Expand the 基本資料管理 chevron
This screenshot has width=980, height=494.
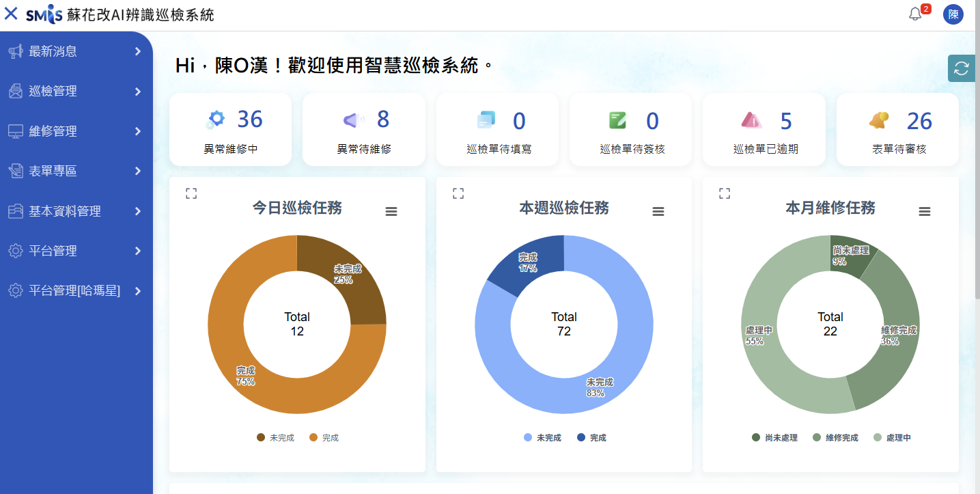coord(138,211)
